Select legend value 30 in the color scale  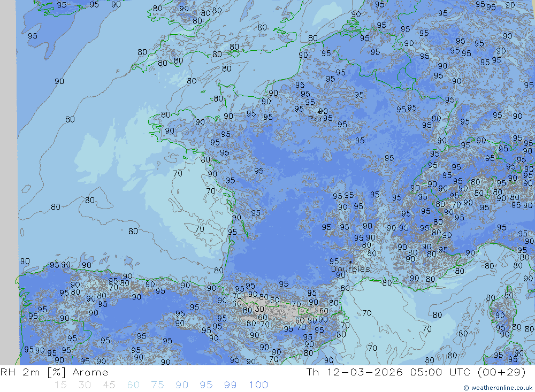click(85, 385)
